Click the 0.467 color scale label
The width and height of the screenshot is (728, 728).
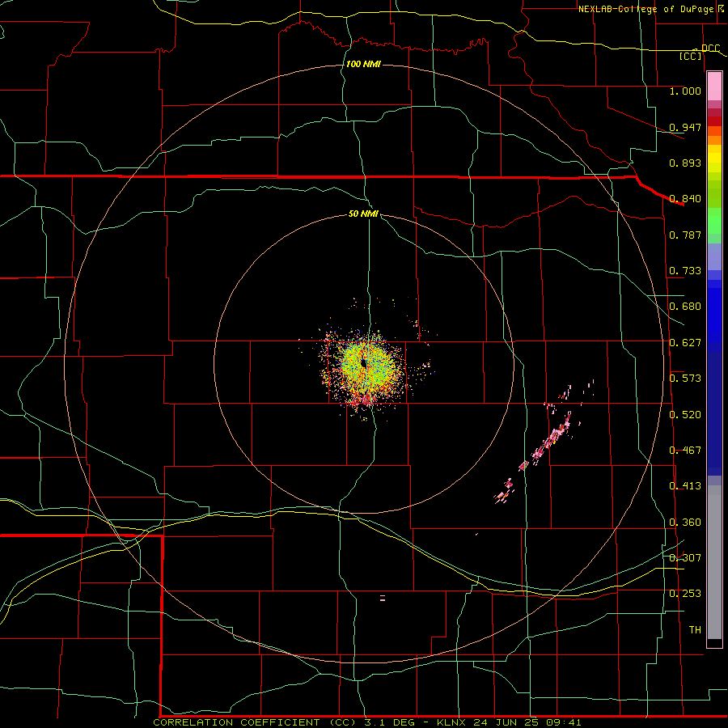pyautogui.click(x=685, y=451)
